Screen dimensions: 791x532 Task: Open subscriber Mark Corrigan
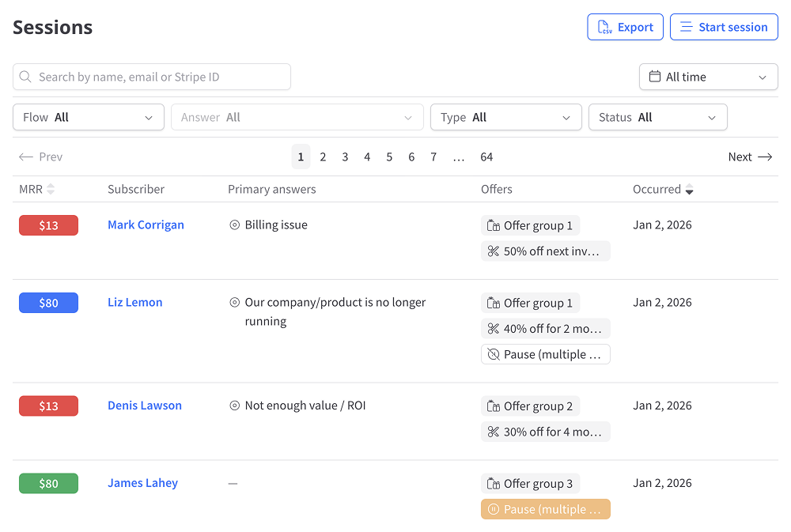coord(146,224)
